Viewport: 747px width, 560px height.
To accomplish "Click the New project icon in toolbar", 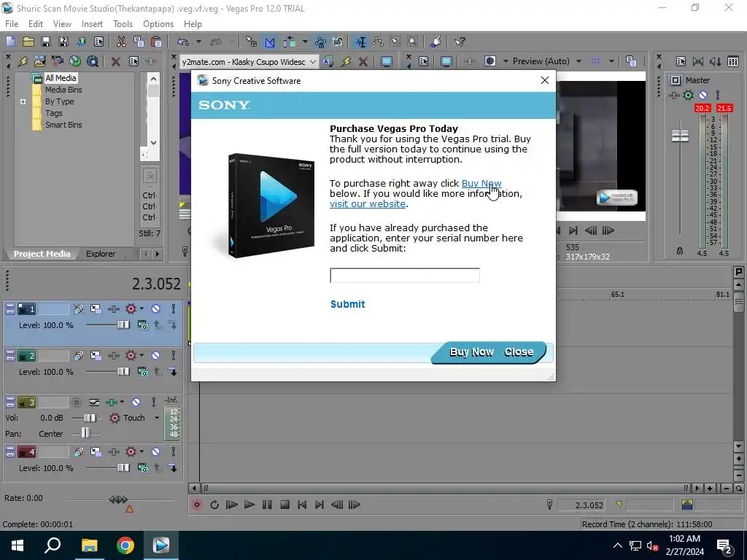I will (x=10, y=42).
